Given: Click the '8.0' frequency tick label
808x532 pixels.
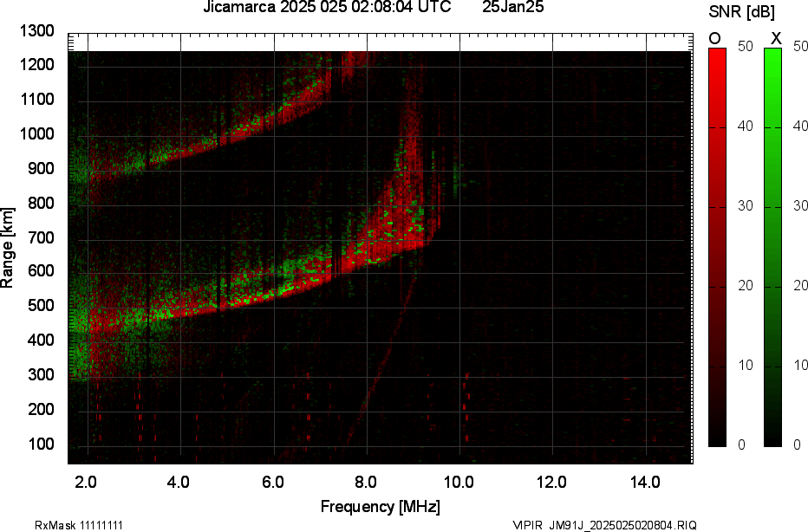Looking at the screenshot, I should 365,483.
